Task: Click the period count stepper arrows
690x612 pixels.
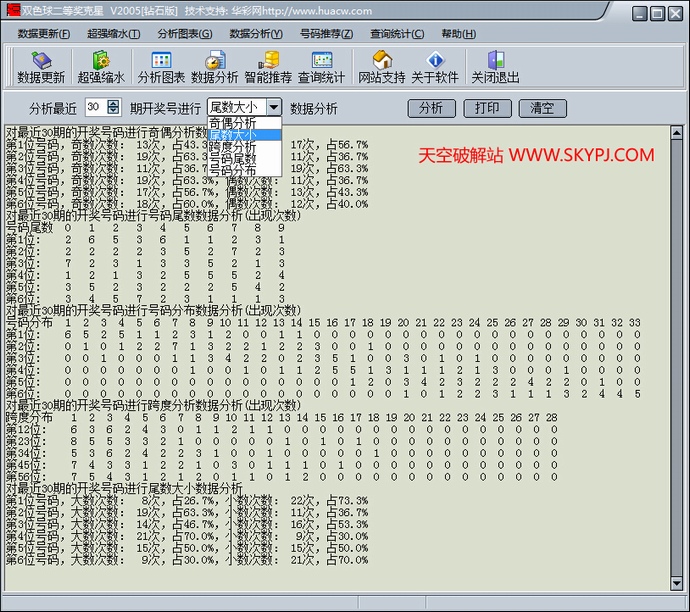Action: (112, 107)
